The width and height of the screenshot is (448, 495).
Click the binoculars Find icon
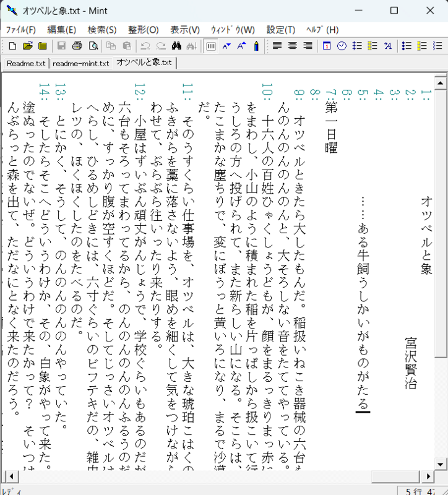[176, 46]
